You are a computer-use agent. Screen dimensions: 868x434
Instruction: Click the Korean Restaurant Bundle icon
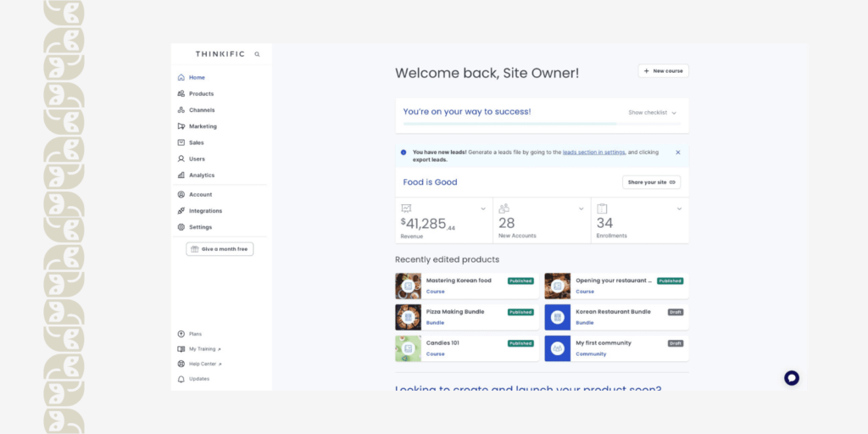(x=557, y=317)
